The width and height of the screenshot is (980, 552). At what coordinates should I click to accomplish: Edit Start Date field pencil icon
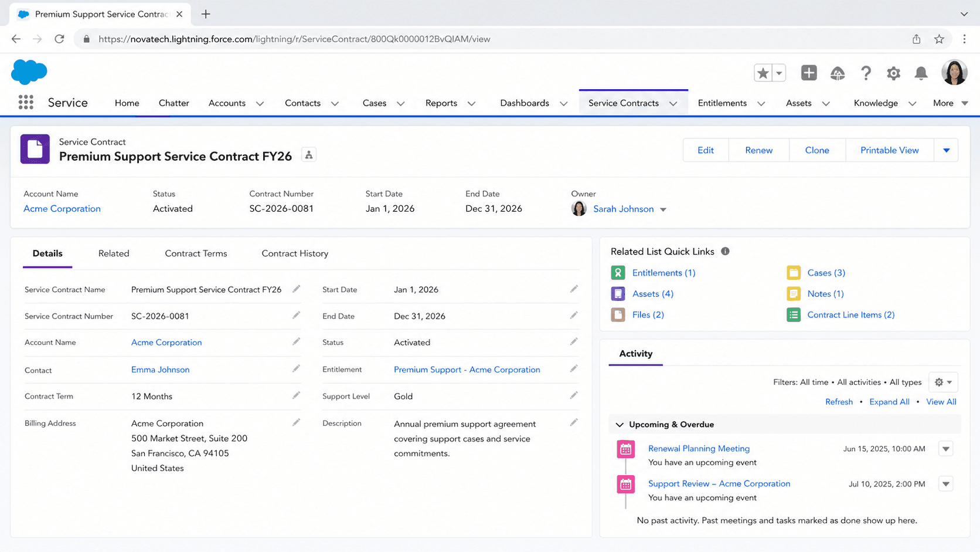[574, 289]
